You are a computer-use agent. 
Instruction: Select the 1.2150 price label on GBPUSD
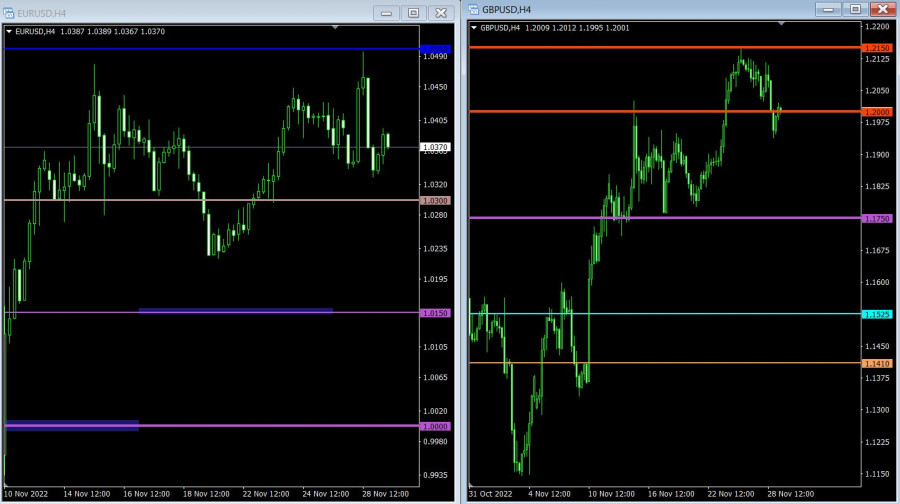[x=877, y=48]
